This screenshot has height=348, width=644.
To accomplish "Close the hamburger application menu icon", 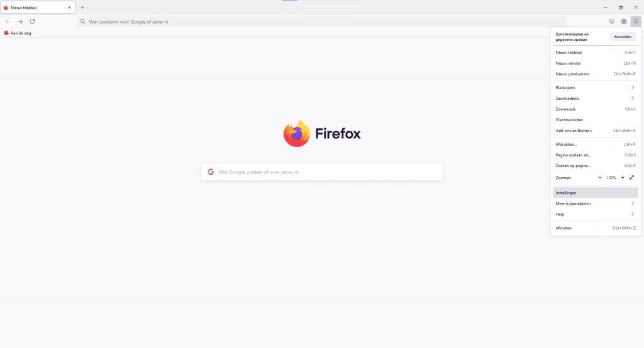I will pos(636,22).
